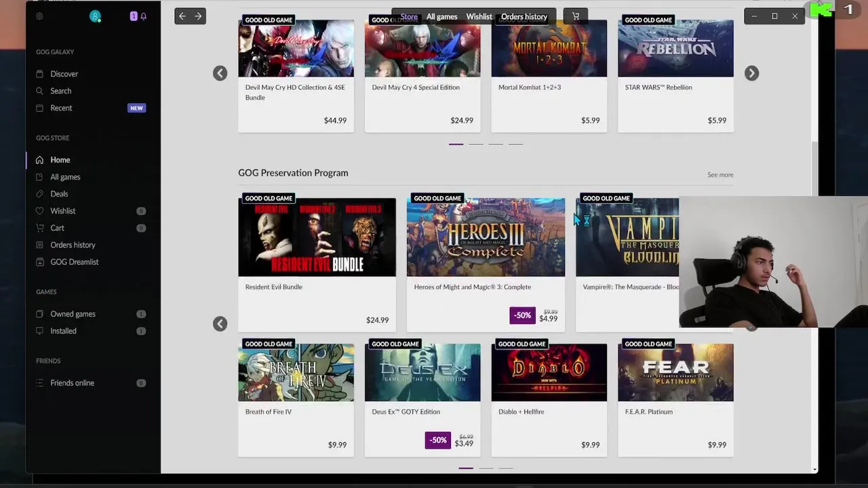Switch to the Orders history tab

pyautogui.click(x=524, y=16)
